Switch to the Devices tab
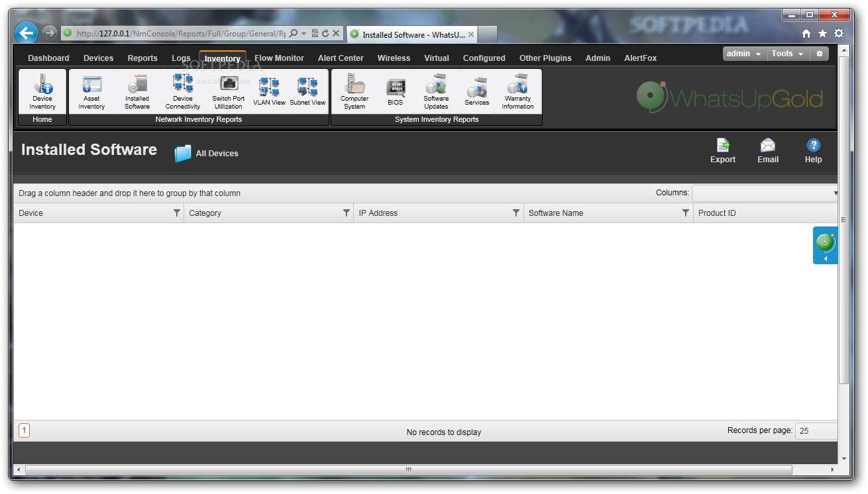868x494 pixels. click(99, 58)
